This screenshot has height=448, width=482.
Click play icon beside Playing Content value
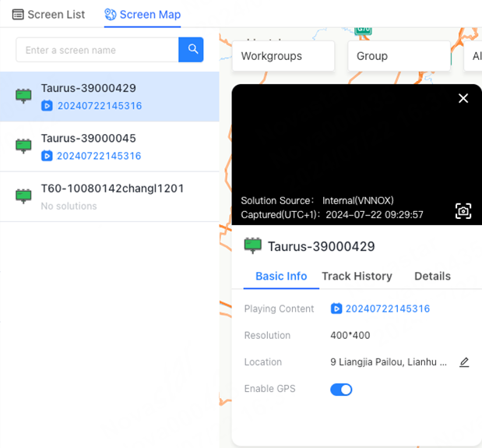(x=336, y=309)
